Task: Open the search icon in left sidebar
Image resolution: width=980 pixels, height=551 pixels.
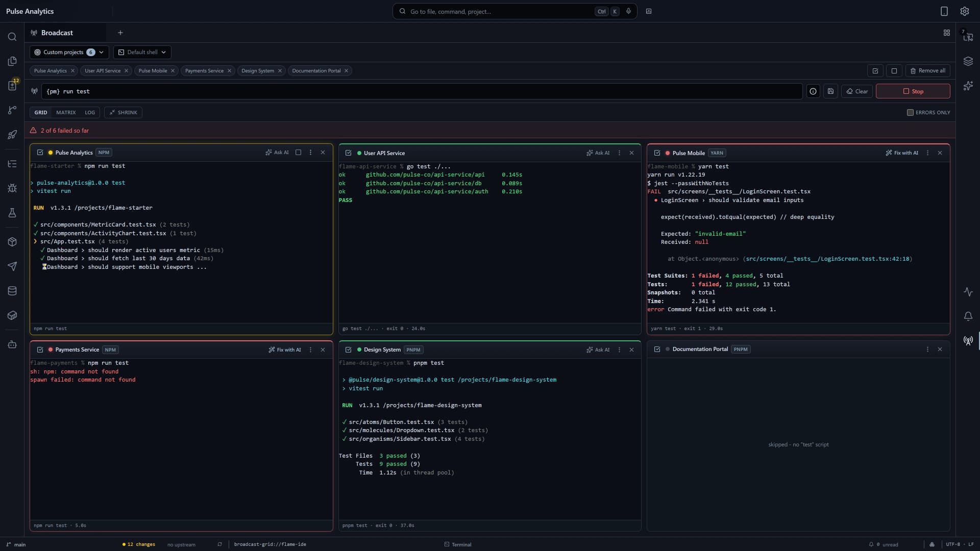Action: (x=12, y=37)
